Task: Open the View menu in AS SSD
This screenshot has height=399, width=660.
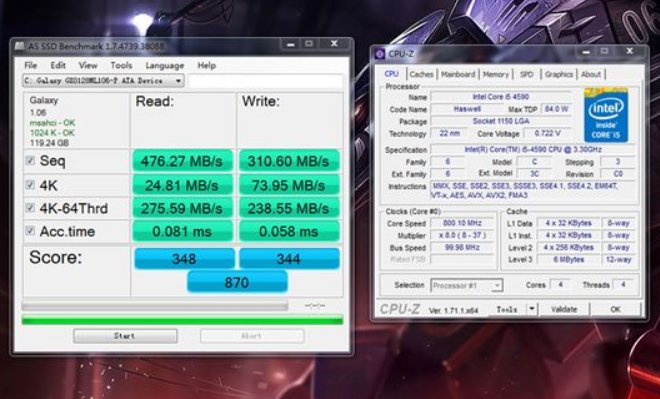Action: click(88, 65)
